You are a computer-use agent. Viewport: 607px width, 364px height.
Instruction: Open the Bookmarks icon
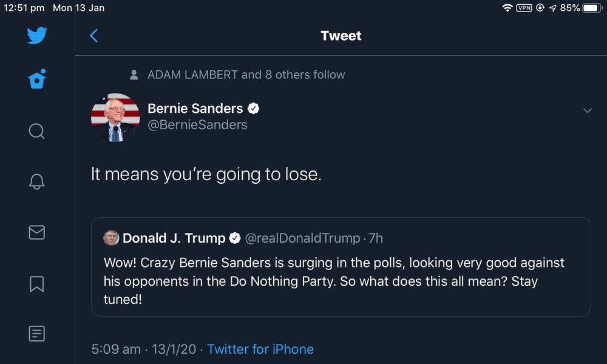point(37,283)
